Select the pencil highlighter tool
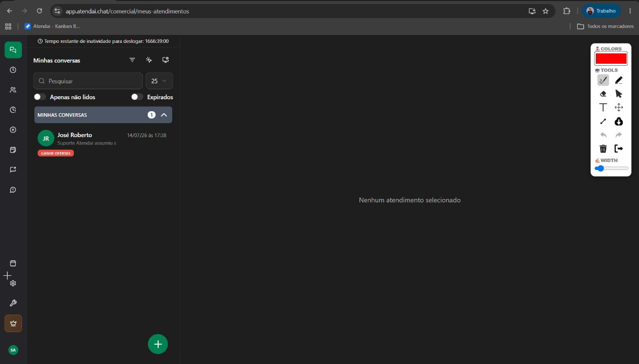The width and height of the screenshot is (639, 364). coord(619,80)
